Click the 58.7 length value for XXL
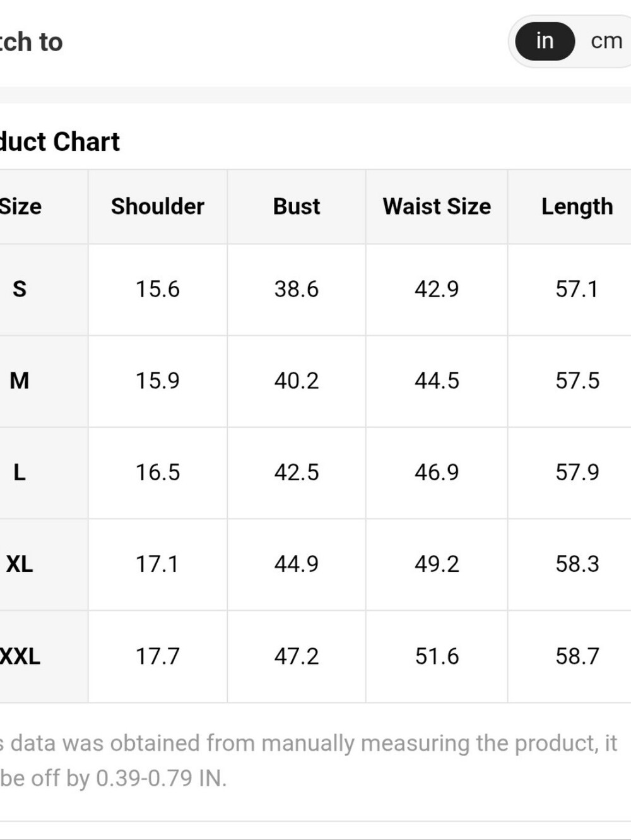 click(x=577, y=656)
